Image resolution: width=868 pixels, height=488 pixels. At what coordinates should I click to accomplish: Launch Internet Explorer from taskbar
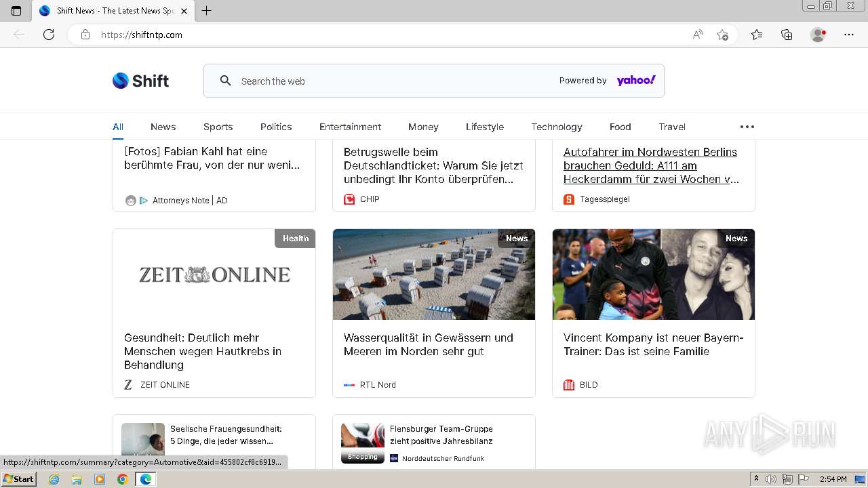pyautogui.click(x=54, y=479)
